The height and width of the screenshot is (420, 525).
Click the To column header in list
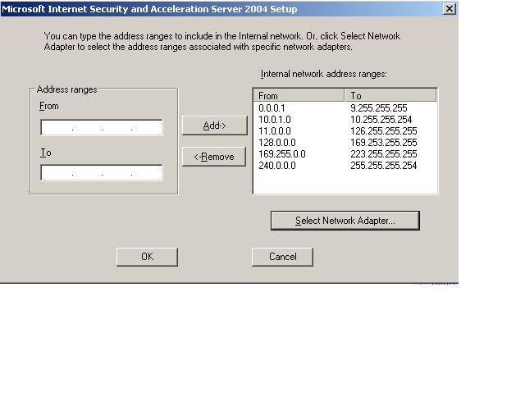[x=390, y=96]
